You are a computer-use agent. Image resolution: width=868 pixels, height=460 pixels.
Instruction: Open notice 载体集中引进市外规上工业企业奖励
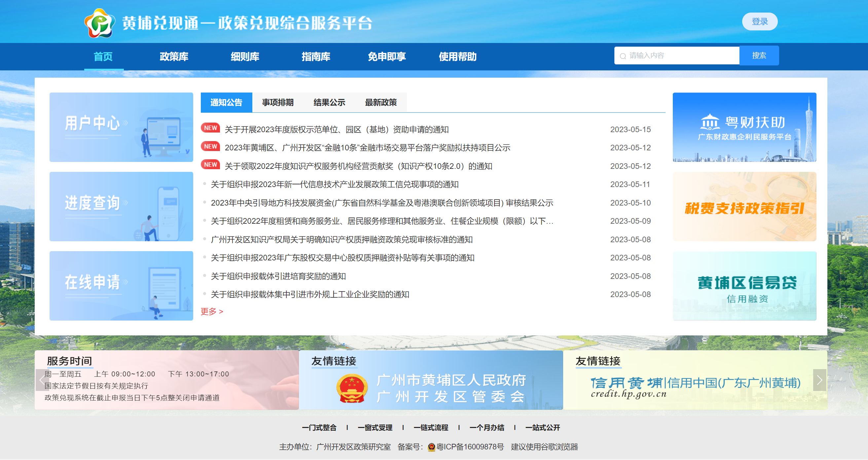(x=310, y=295)
